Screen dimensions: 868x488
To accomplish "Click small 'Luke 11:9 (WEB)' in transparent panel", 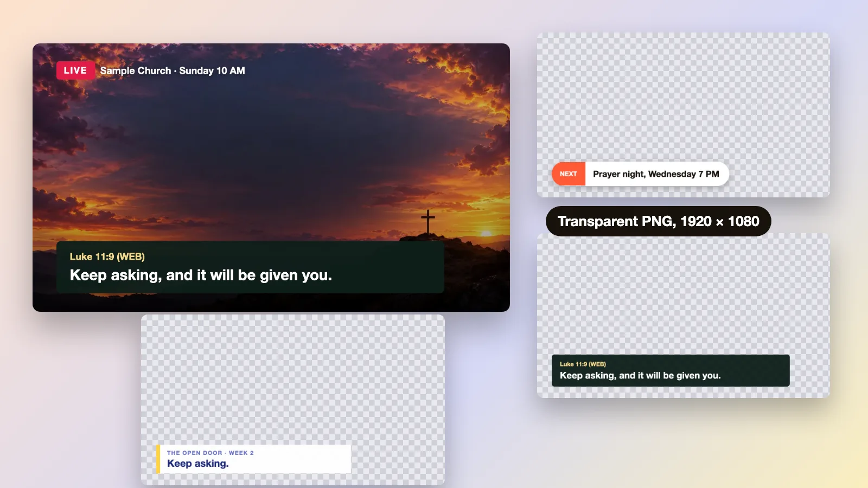I will click(x=583, y=364).
